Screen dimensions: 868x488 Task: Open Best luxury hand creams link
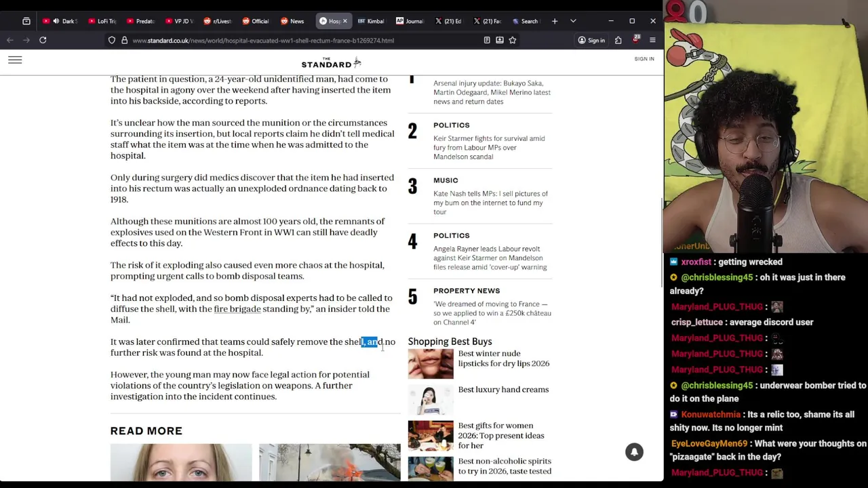503,390
